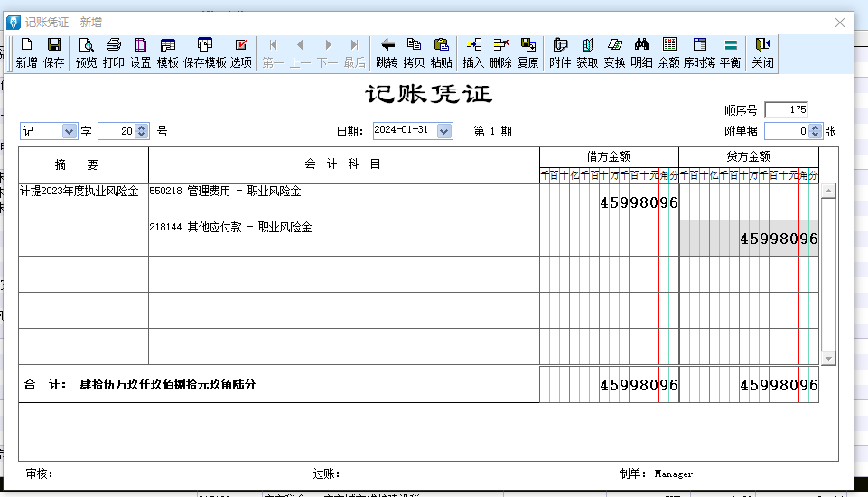This screenshot has height=497, width=868.
Task: Click 选项 options toolbar item
Action: coord(241,52)
